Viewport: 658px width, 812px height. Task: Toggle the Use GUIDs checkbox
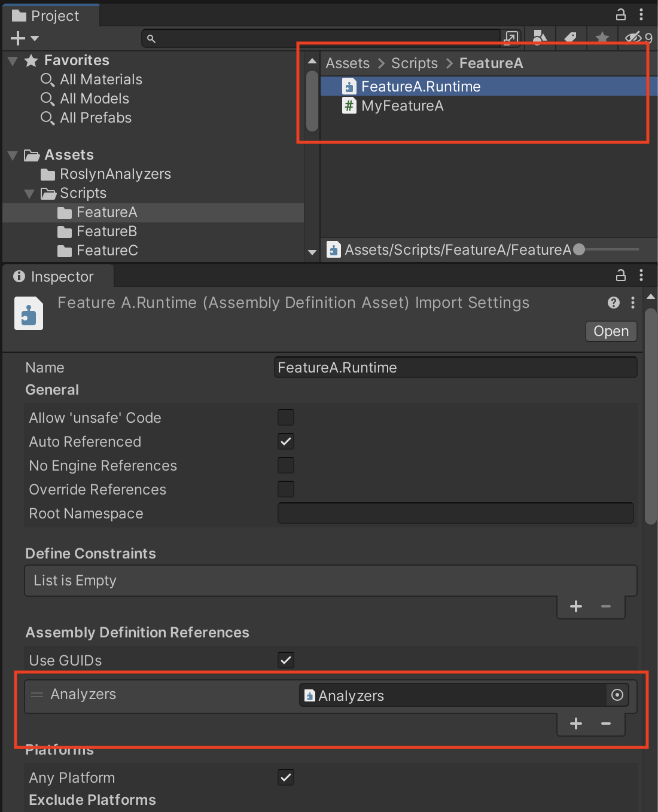click(286, 660)
